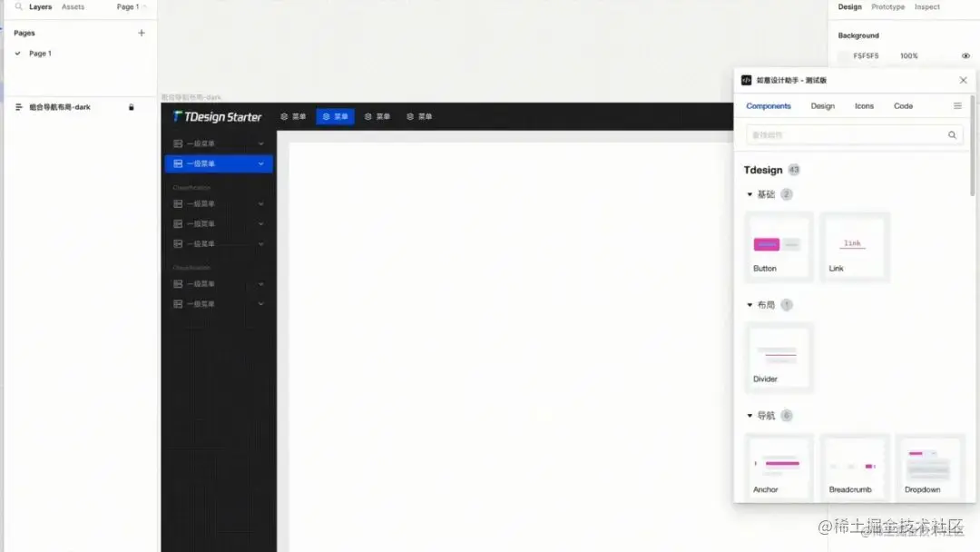The height and width of the screenshot is (552, 980).
Task: Collapse the 布局 section
Action: click(750, 305)
